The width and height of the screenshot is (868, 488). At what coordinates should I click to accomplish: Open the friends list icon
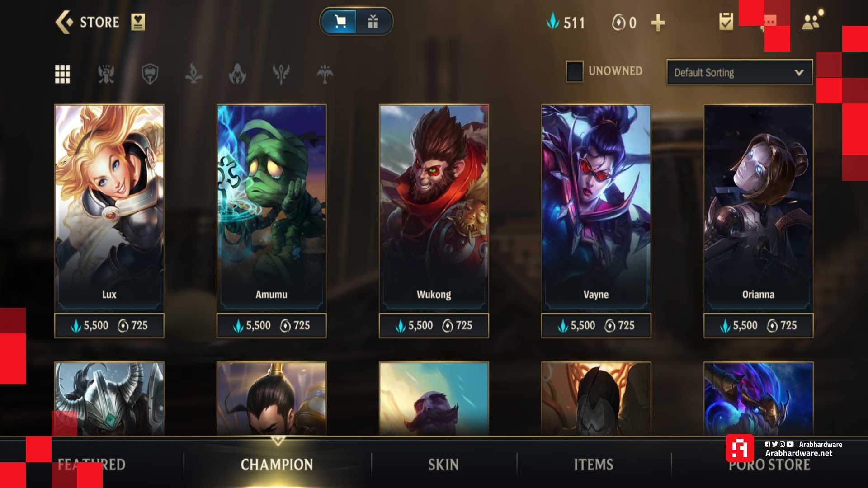pyautogui.click(x=811, y=21)
